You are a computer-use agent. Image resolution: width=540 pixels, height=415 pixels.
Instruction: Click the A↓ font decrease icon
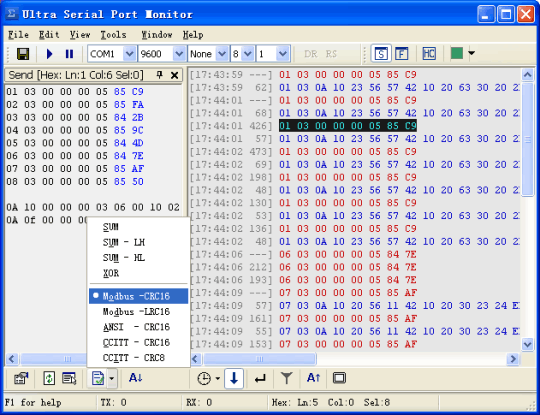pyautogui.click(x=135, y=378)
